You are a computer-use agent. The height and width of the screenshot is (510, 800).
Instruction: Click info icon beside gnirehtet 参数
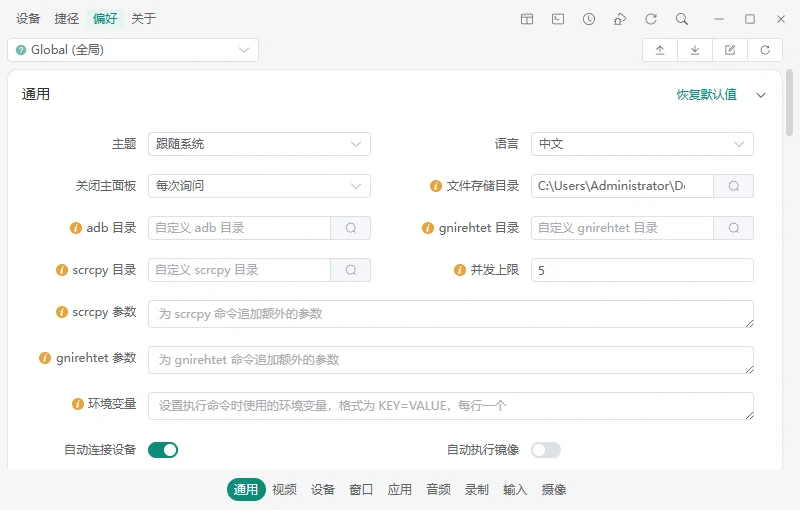(x=45, y=358)
